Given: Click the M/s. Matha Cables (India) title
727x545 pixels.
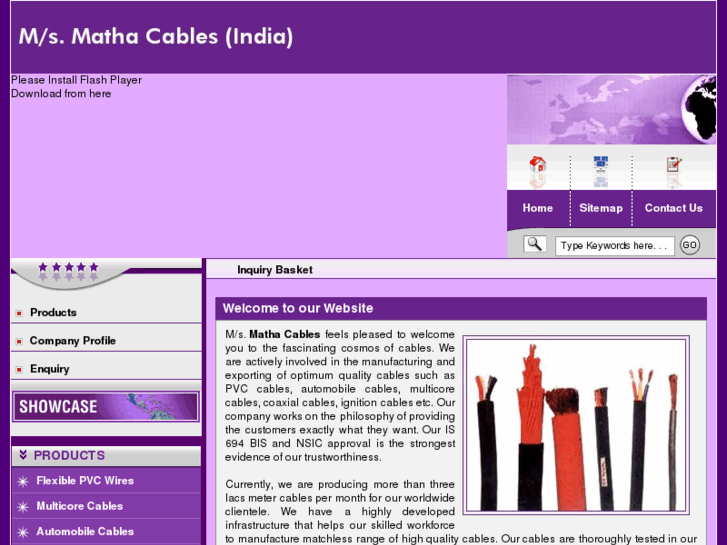Looking at the screenshot, I should (x=156, y=36).
